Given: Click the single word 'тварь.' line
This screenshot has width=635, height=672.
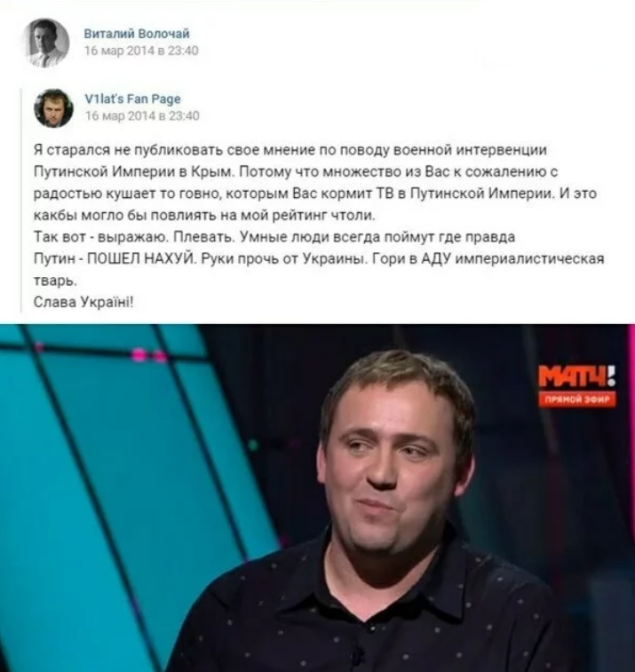Looking at the screenshot, I should (x=55, y=281).
